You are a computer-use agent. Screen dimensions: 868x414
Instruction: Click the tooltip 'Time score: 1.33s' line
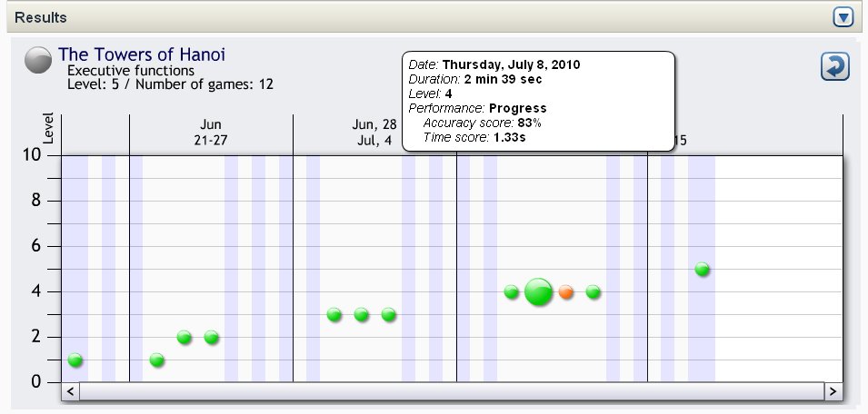coord(474,137)
